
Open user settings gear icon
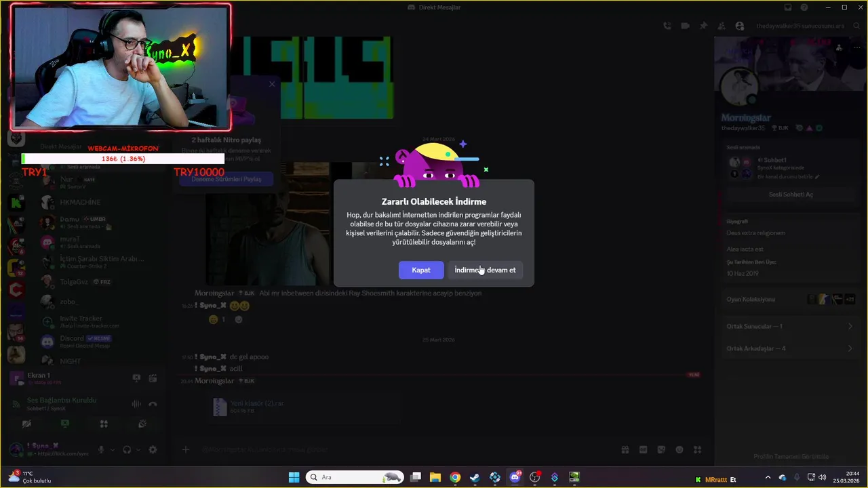point(153,449)
